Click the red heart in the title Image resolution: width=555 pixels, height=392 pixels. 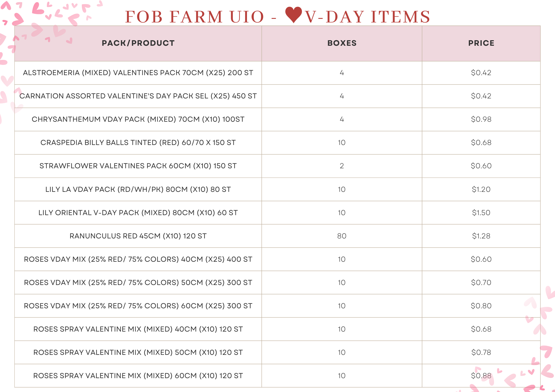(x=293, y=15)
